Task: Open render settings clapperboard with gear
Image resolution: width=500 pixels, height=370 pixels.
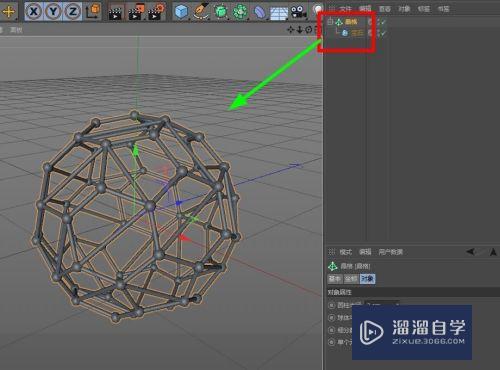Action: (x=157, y=12)
